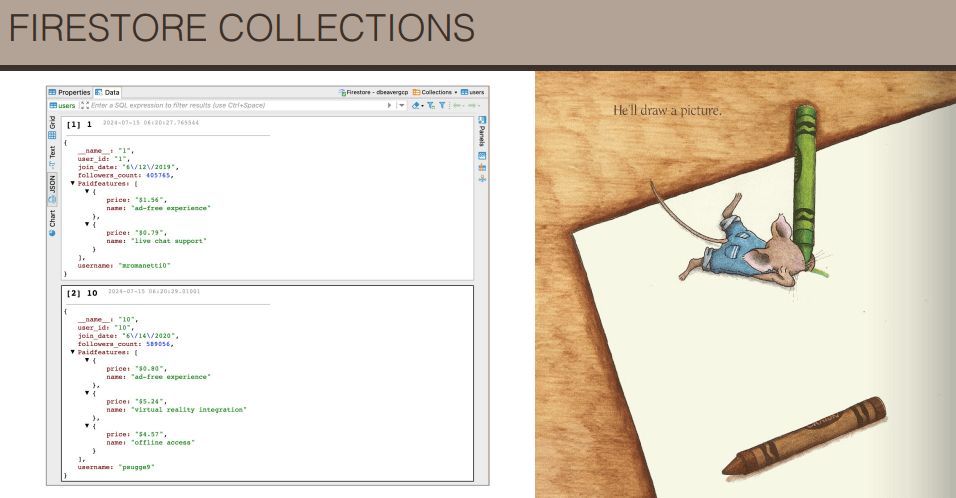The image size is (956, 498).
Task: Collapse the live chat support object
Action: click(87, 224)
